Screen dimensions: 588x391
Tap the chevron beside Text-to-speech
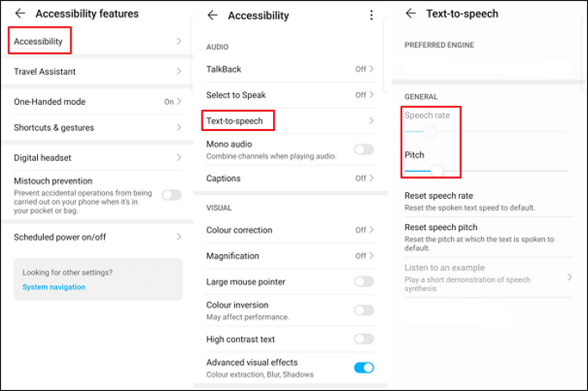coord(370,122)
